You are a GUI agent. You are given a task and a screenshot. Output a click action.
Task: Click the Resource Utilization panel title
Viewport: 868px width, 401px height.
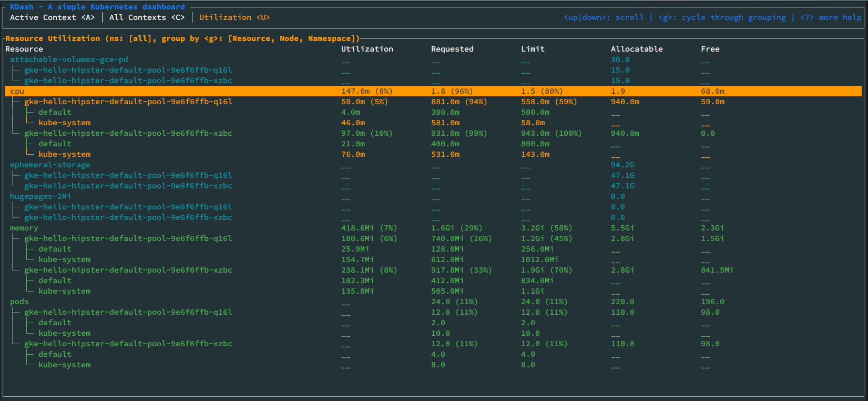pyautogui.click(x=182, y=38)
